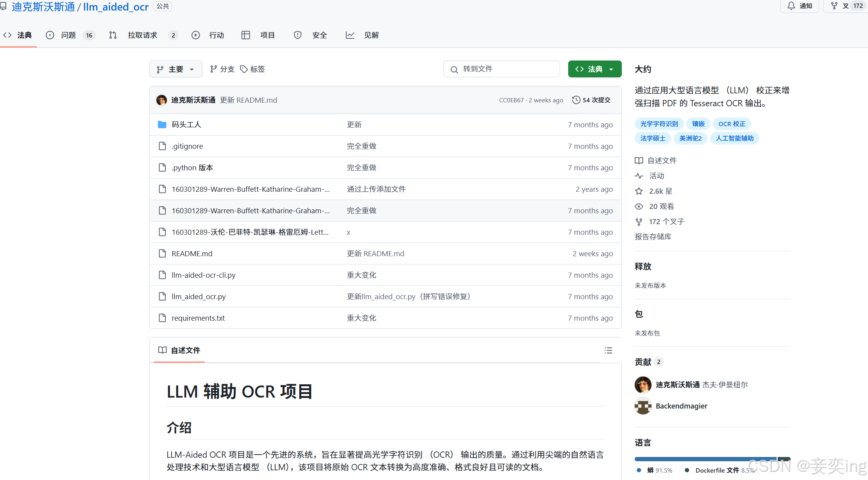868x480 pixels.
Task: Click the tags icon labeled 标签
Action: coord(244,69)
